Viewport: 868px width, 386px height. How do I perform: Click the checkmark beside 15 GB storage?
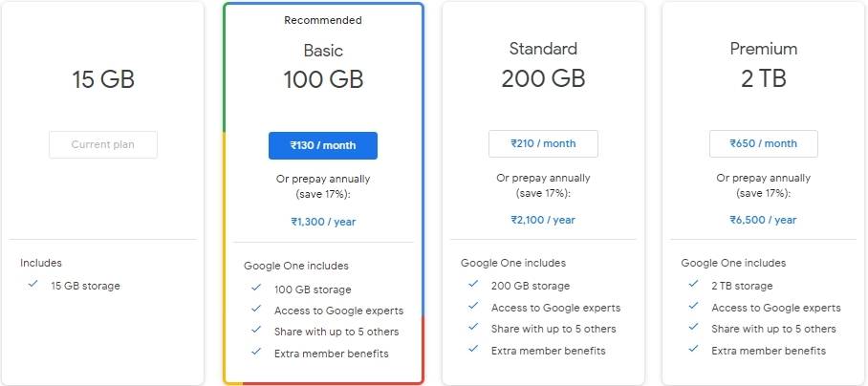pos(33,285)
